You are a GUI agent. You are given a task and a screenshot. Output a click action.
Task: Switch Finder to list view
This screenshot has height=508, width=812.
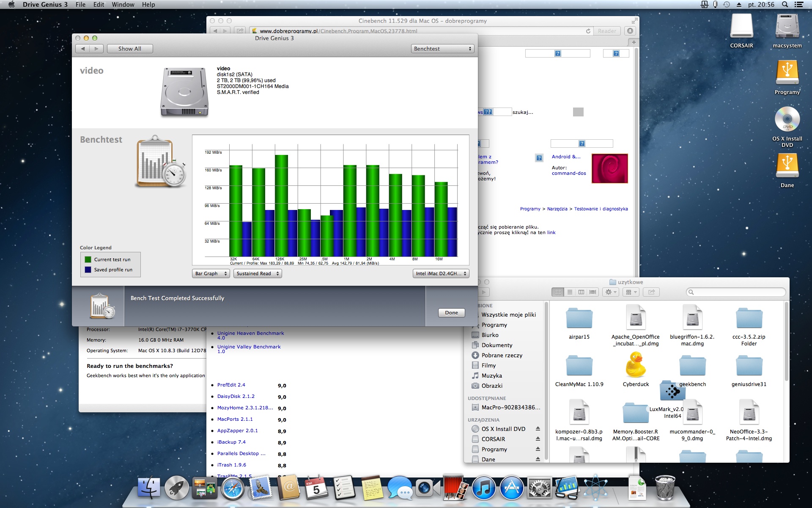[570, 292]
